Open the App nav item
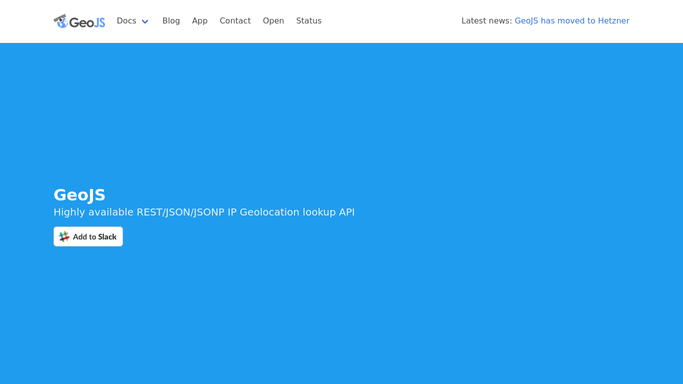Viewport: 683px width, 384px height. pyautogui.click(x=199, y=21)
